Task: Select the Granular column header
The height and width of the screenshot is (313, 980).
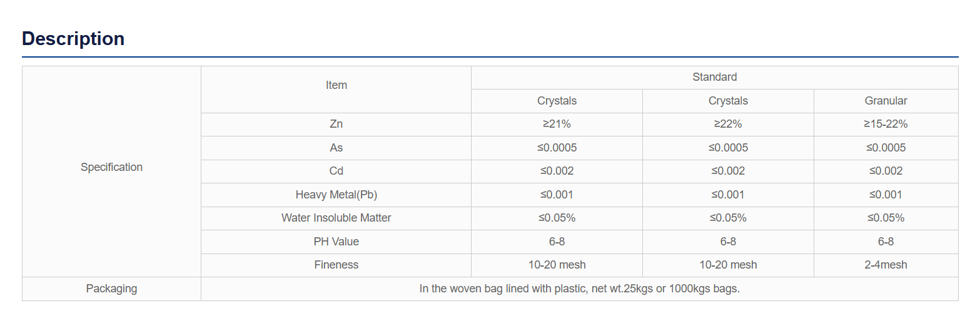Action: coord(886,101)
